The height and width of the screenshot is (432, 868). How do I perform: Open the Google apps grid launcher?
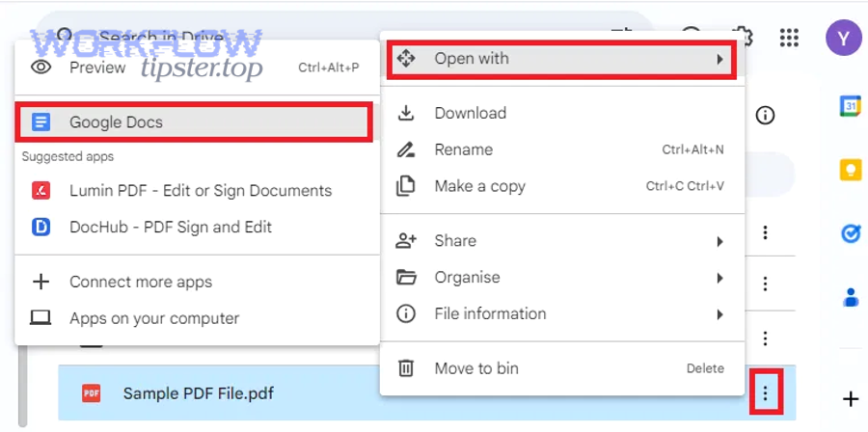click(789, 38)
